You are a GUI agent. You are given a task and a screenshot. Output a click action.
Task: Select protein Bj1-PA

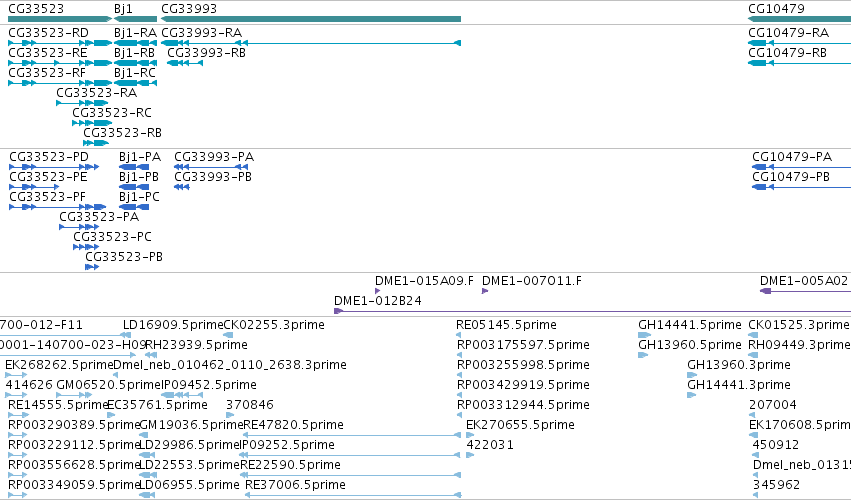134,167
